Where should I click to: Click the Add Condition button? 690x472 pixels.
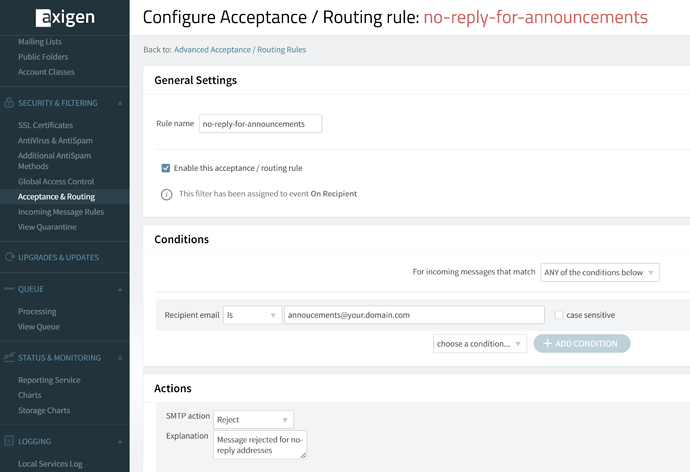click(x=582, y=344)
